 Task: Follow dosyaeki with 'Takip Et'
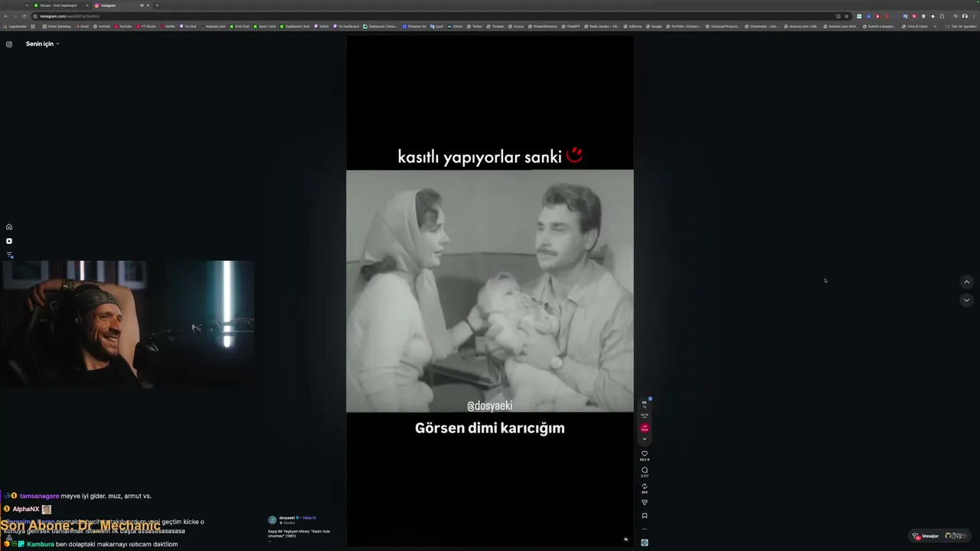(x=309, y=518)
